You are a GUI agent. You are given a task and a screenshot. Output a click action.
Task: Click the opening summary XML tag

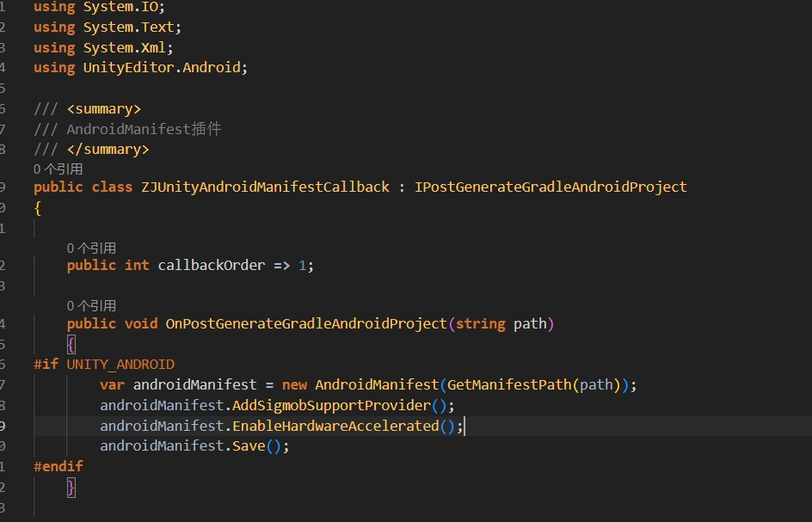point(103,109)
